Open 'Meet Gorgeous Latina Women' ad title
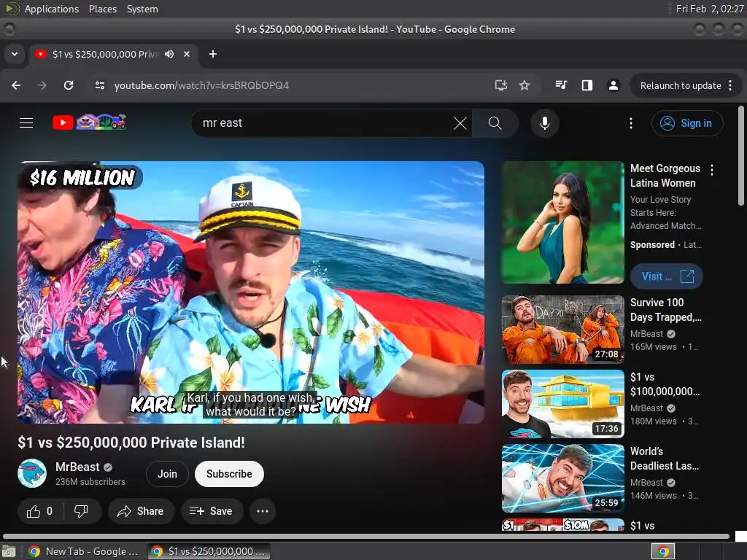 (665, 176)
